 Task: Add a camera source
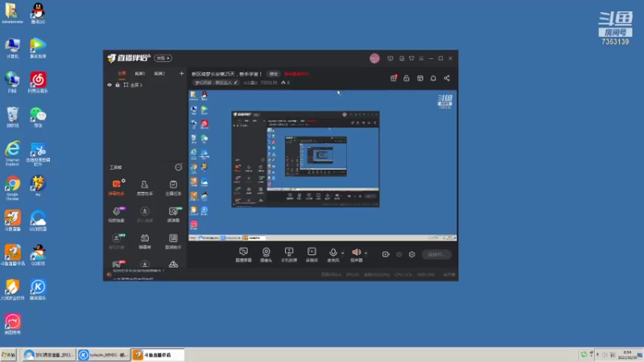(266, 254)
